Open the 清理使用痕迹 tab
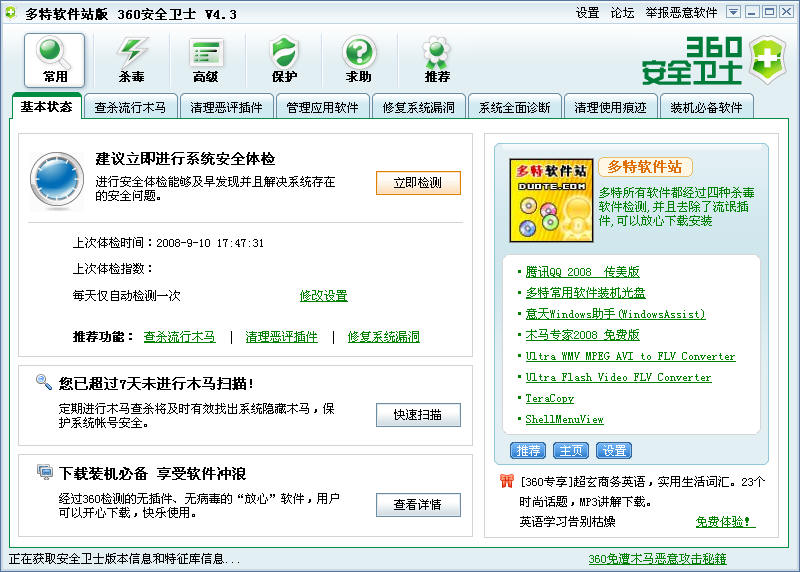 coord(610,108)
